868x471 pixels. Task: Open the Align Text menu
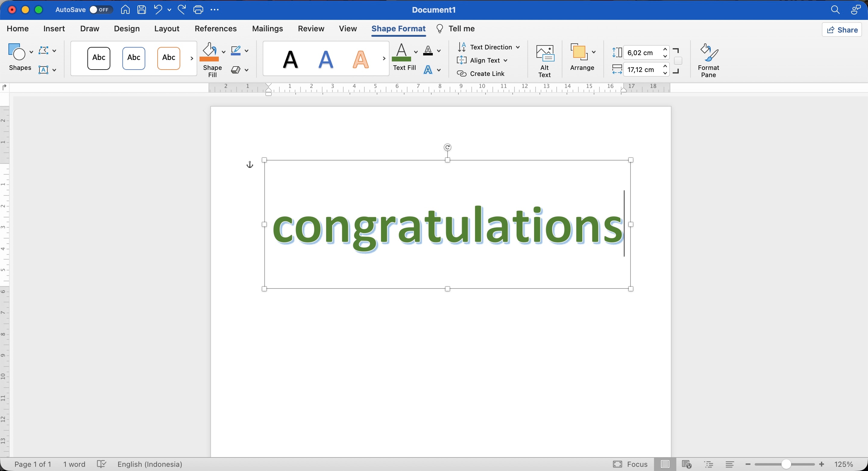pyautogui.click(x=482, y=60)
